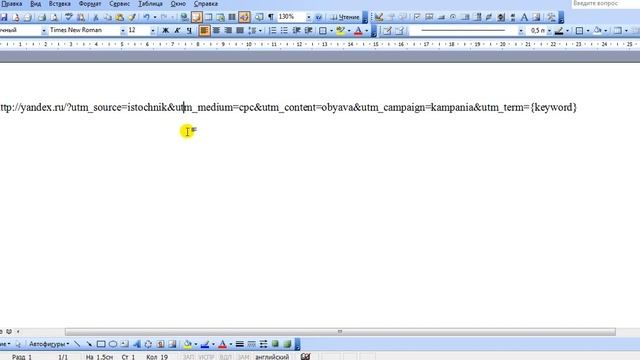Open the Формат menu
This screenshot has width=640, height=360.
90,4
